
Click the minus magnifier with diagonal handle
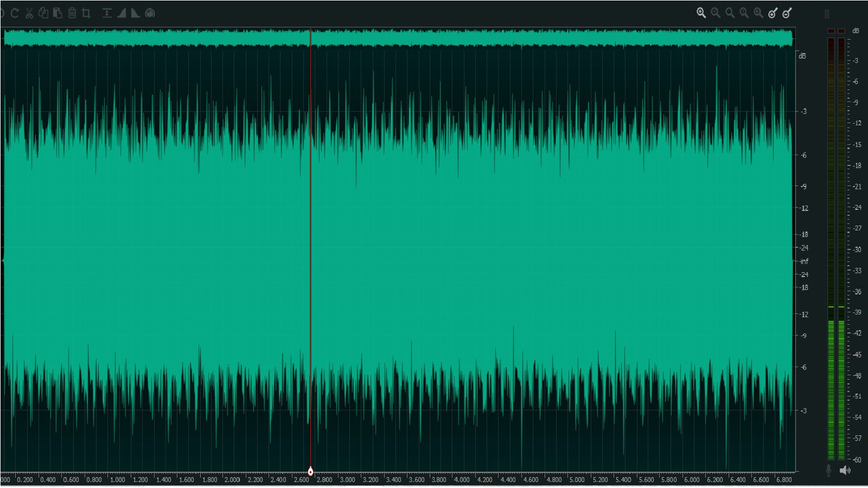[x=787, y=13]
